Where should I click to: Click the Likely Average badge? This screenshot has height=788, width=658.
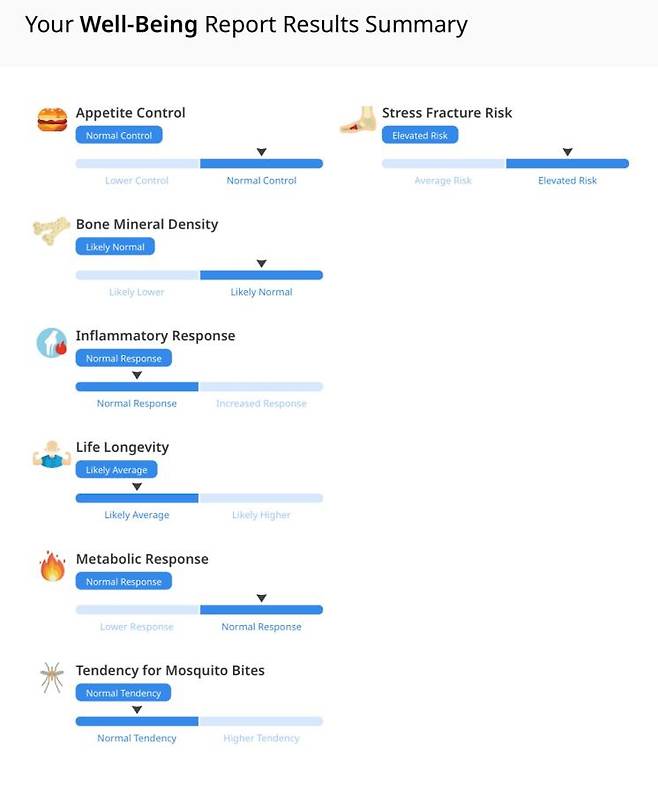point(116,470)
